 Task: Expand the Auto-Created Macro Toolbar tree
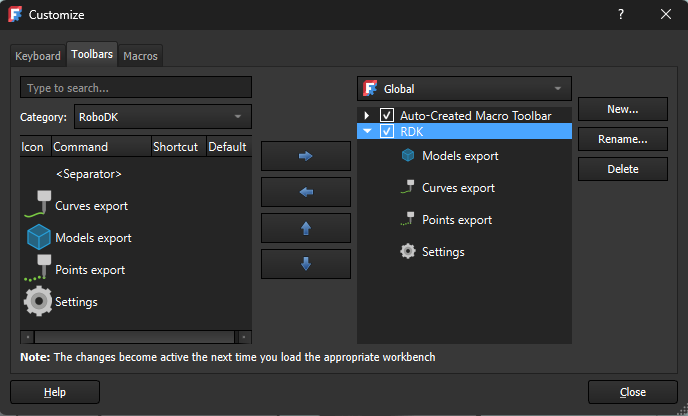click(x=367, y=116)
